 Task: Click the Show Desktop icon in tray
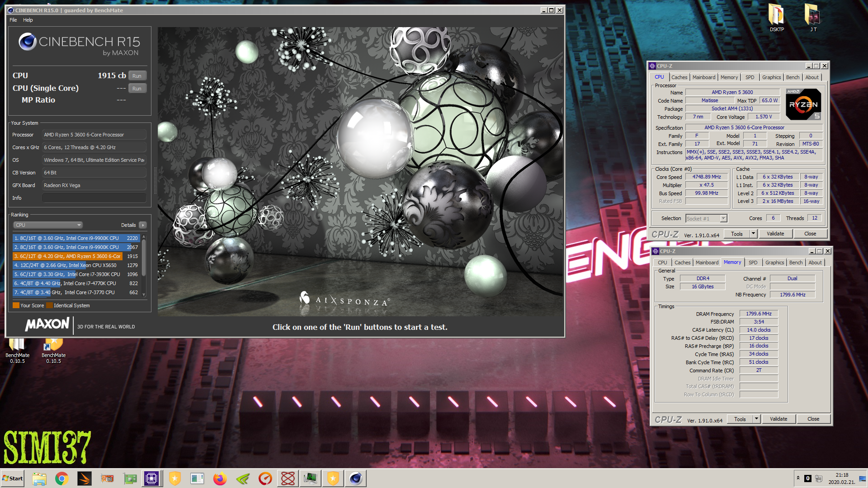pyautogui.click(x=863, y=479)
